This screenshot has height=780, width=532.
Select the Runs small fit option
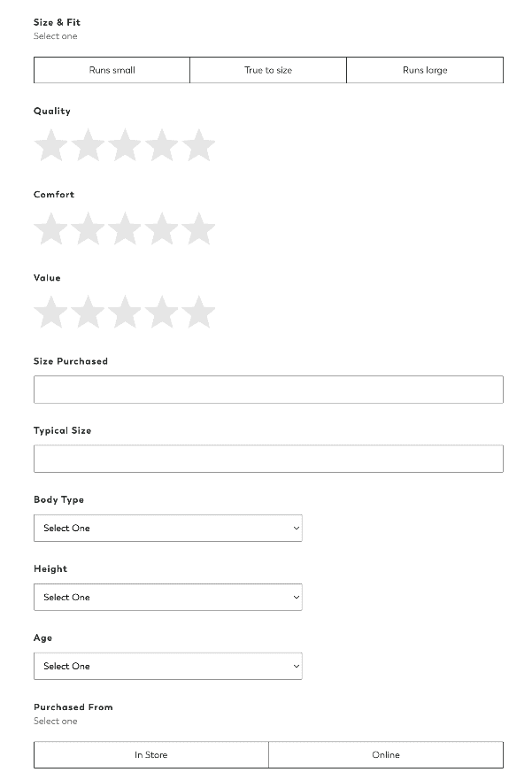coord(112,70)
